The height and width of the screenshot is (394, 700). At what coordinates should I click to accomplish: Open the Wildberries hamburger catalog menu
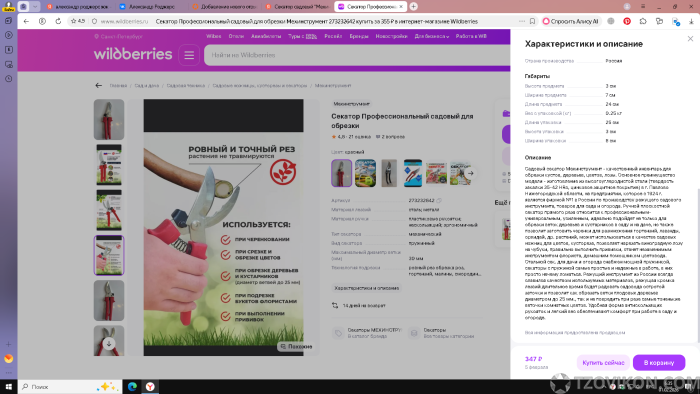click(189, 55)
